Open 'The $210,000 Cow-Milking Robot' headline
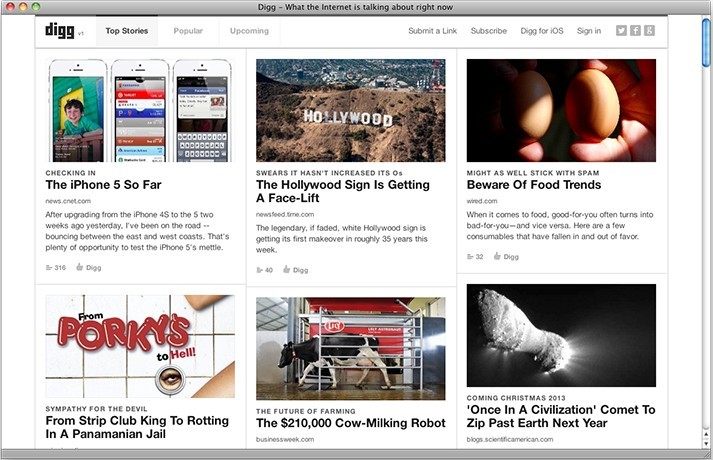Image resolution: width=713 pixels, height=460 pixels. click(x=351, y=423)
